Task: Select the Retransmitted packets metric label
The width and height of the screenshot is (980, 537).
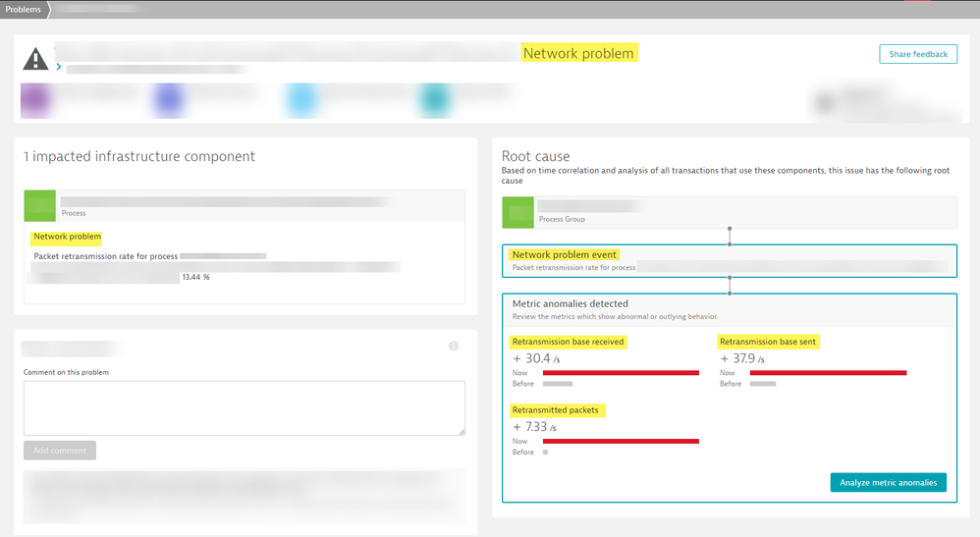Action: [555, 409]
